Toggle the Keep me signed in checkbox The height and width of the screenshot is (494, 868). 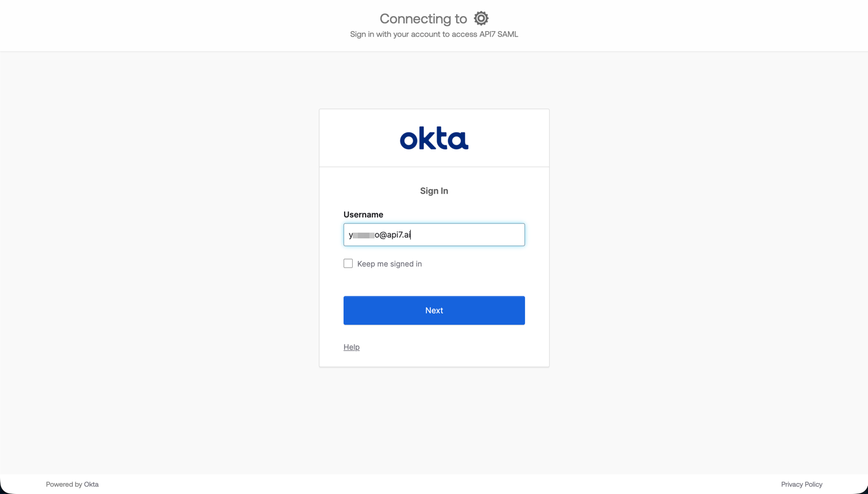pos(348,263)
